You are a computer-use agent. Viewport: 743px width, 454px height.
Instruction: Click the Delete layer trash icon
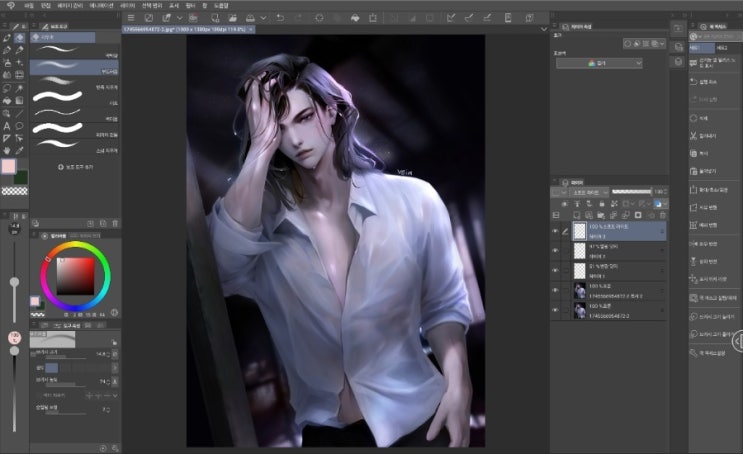pos(662,215)
